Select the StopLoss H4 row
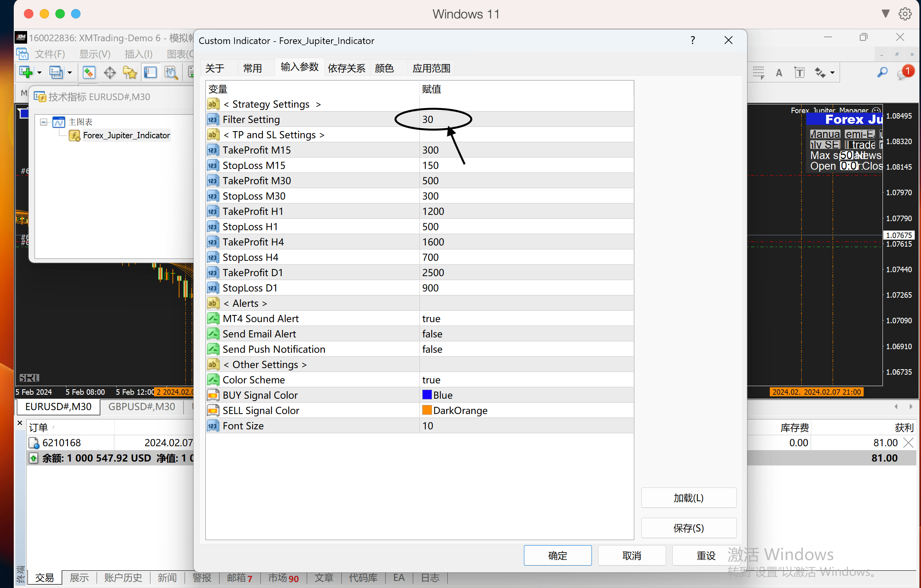The width and height of the screenshot is (921, 588). tap(419, 257)
